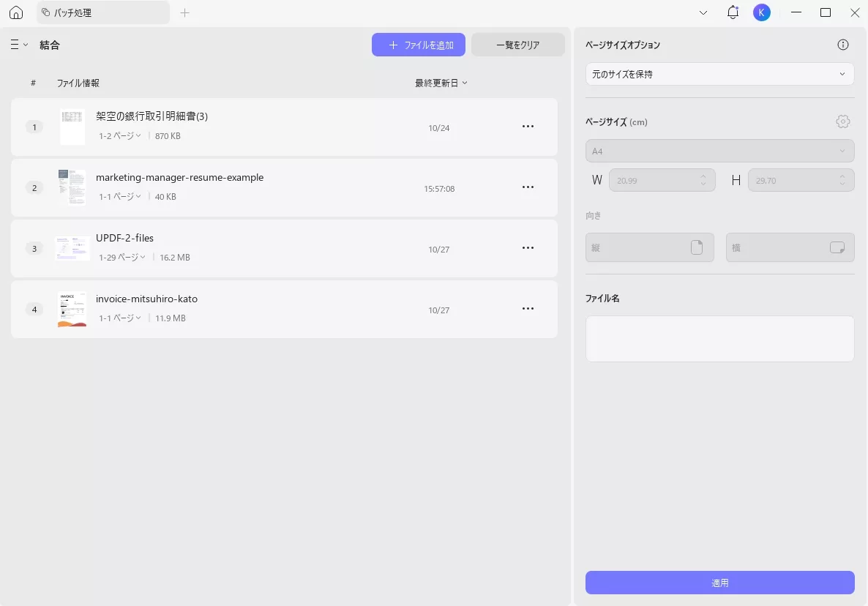The width and height of the screenshot is (868, 606).
Task: Select the landscape 横 orientation option
Action: pos(790,247)
